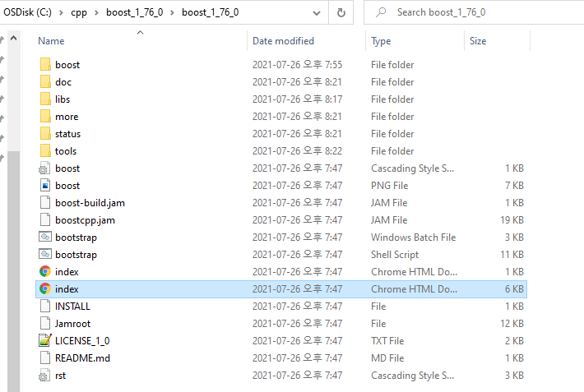Navigate to cpp in the address path

pos(79,13)
